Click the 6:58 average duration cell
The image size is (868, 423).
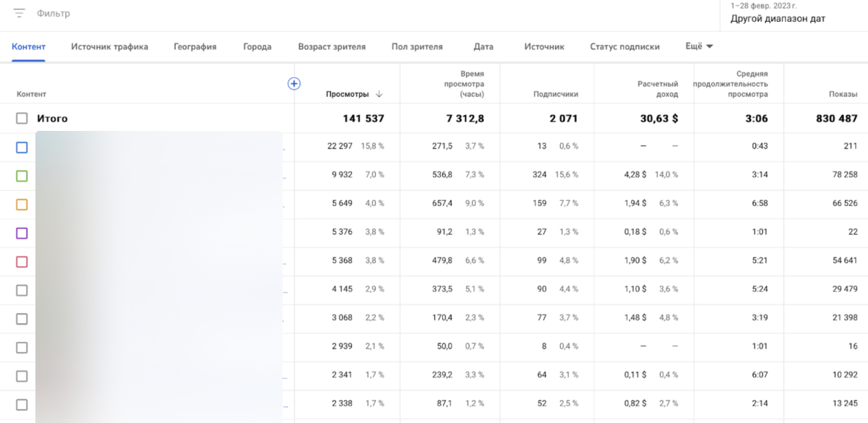[760, 203]
